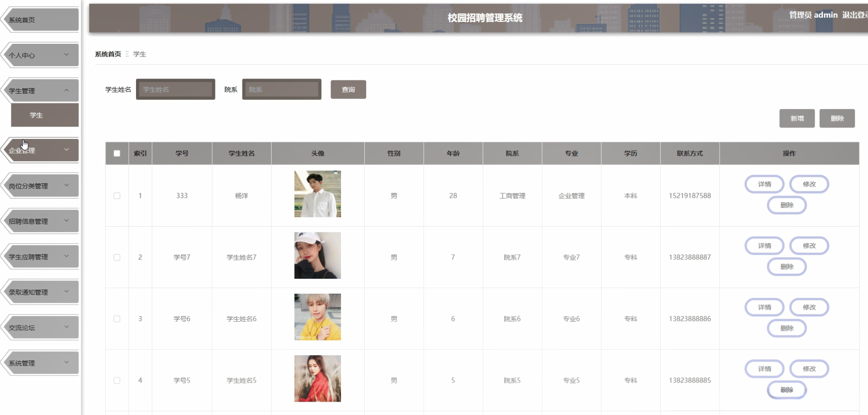View 详情 for 学生姓名5

[764, 369]
